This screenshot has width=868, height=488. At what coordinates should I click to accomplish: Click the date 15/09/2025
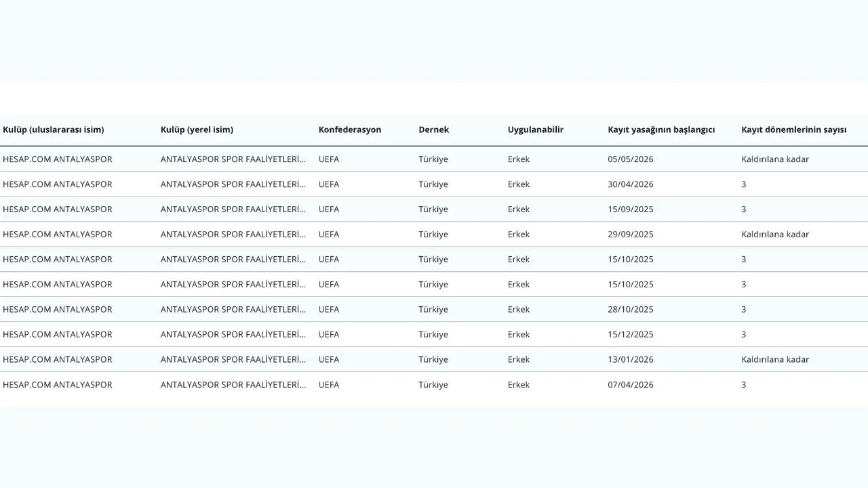(x=631, y=209)
